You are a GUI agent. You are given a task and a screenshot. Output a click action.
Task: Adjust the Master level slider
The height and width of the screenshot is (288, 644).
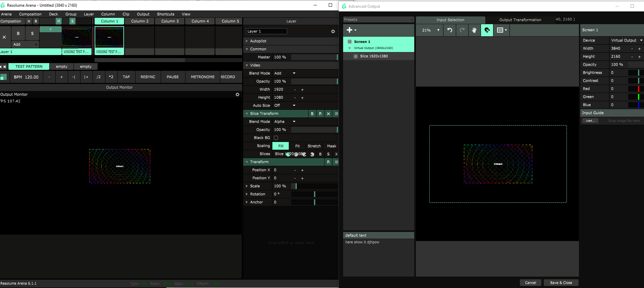pos(314,57)
